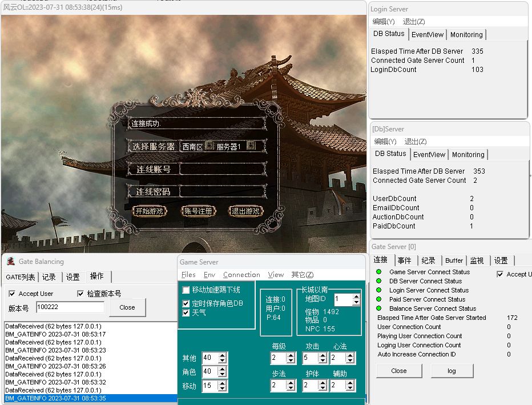Click the 版本号 version number input field

[70, 307]
